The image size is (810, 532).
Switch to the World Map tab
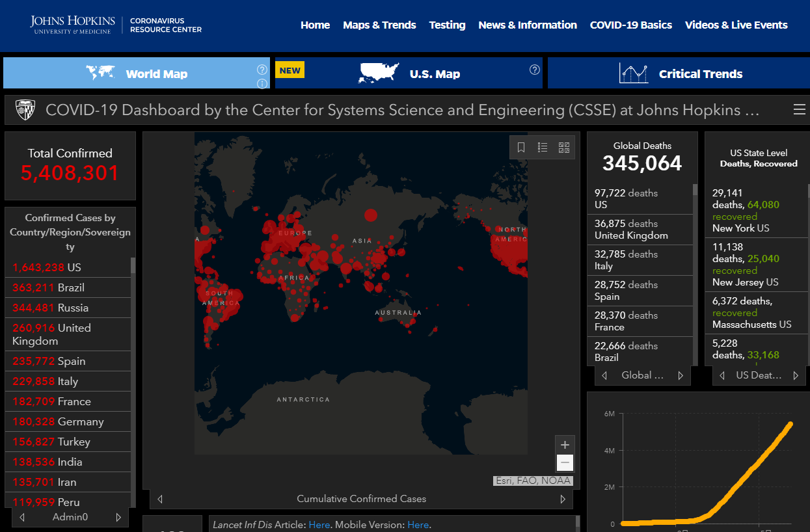click(137, 73)
